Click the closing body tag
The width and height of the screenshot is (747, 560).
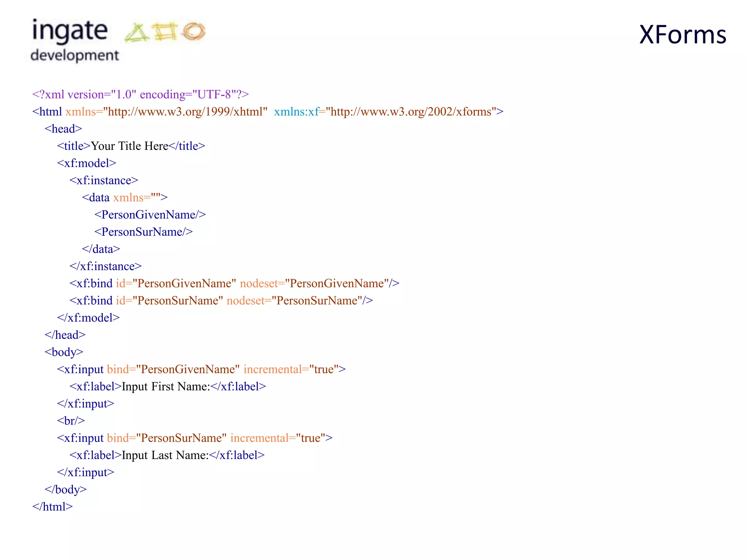click(66, 489)
